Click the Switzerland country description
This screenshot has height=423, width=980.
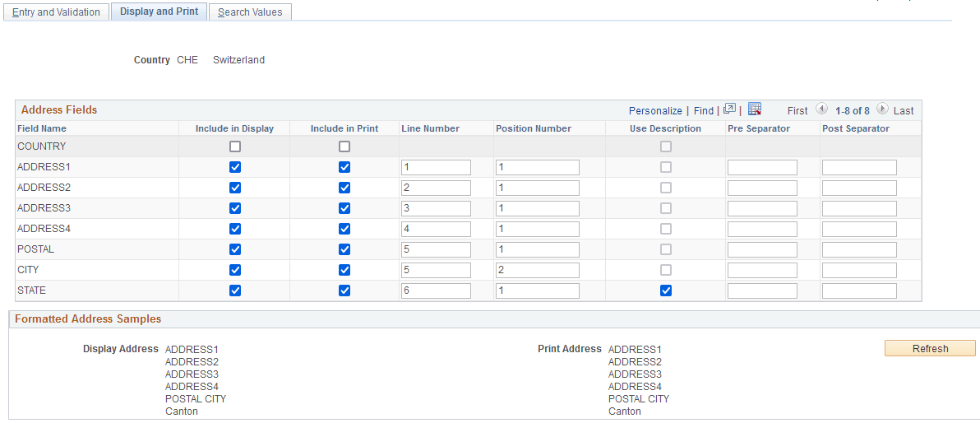238,60
